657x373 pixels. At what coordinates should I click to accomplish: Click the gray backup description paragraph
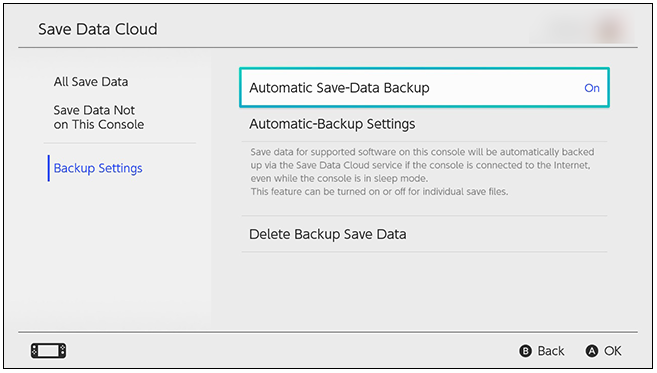coord(422,171)
